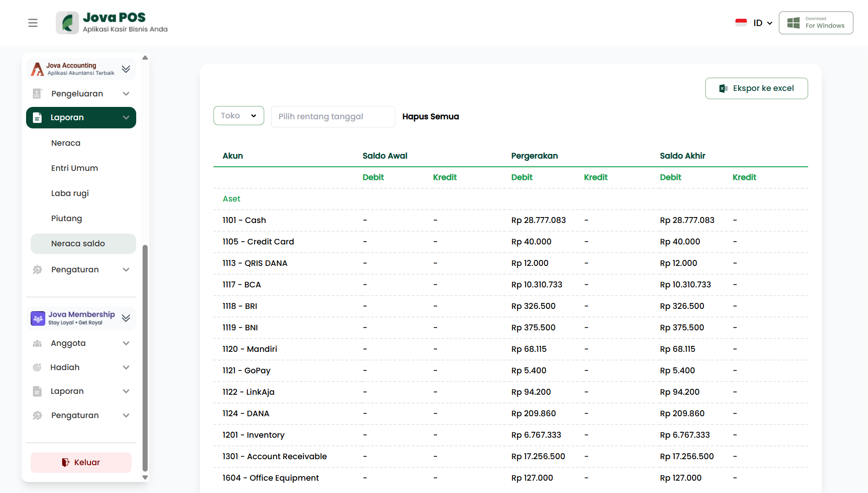Click the Windows logo download icon
Image resolution: width=868 pixels, height=493 pixels.
point(793,23)
